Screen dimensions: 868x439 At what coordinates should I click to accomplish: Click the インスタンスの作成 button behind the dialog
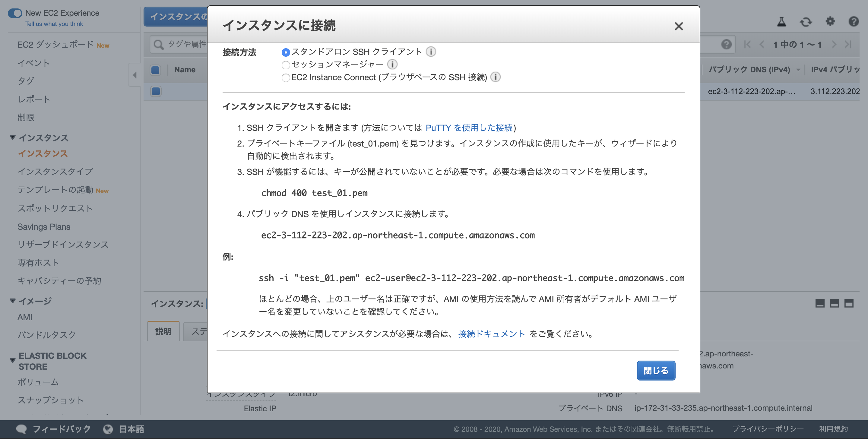coord(176,17)
